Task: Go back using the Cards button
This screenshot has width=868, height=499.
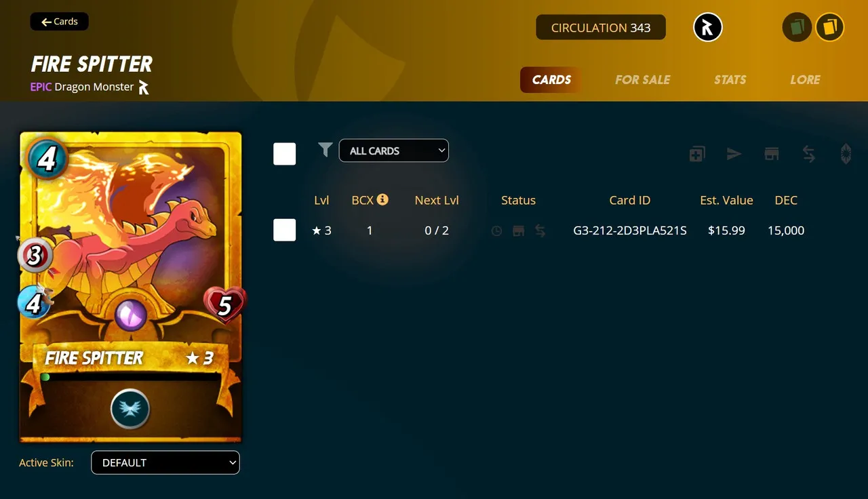Action: coord(60,22)
